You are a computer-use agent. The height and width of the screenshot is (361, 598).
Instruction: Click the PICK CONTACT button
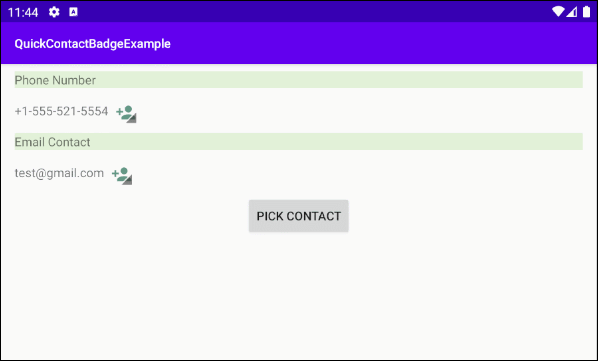tap(299, 216)
